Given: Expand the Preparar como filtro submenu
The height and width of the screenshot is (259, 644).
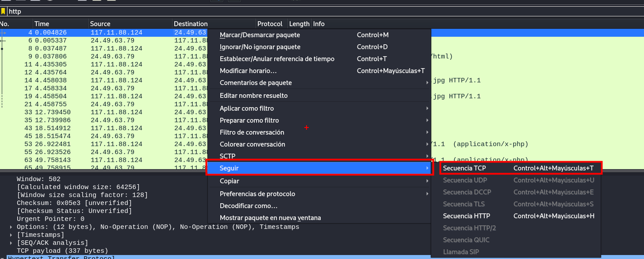Looking at the screenshot, I should coord(249,120).
